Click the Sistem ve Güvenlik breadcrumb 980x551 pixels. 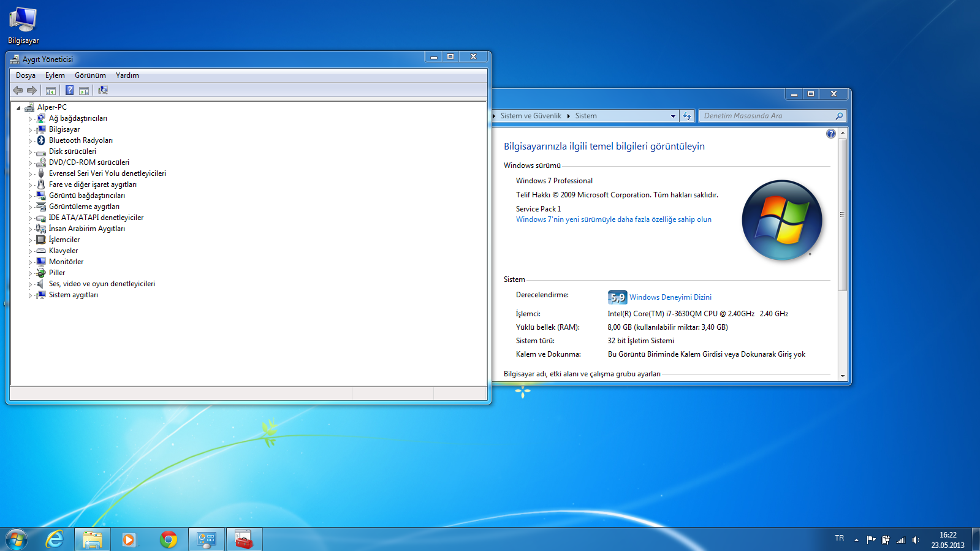pyautogui.click(x=531, y=116)
